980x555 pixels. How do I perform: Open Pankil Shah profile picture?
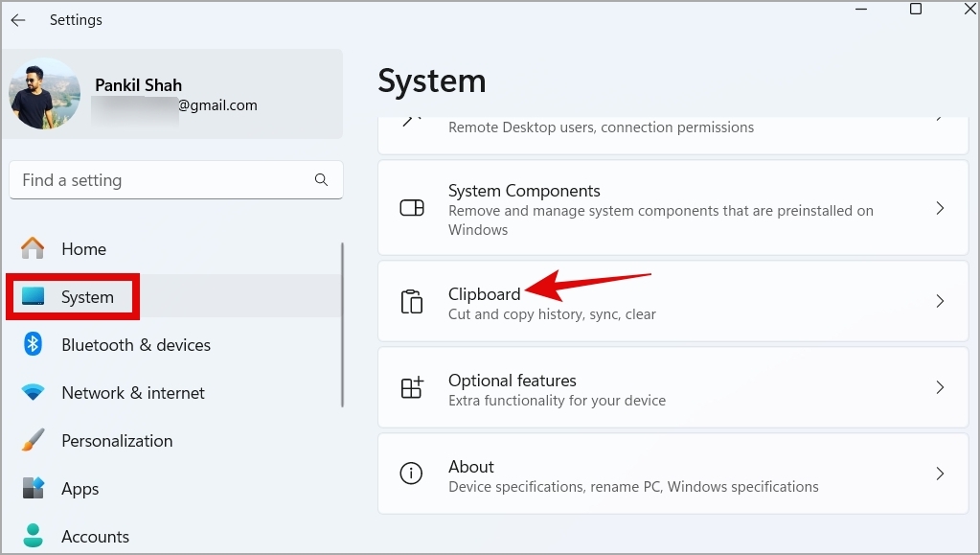point(44,94)
